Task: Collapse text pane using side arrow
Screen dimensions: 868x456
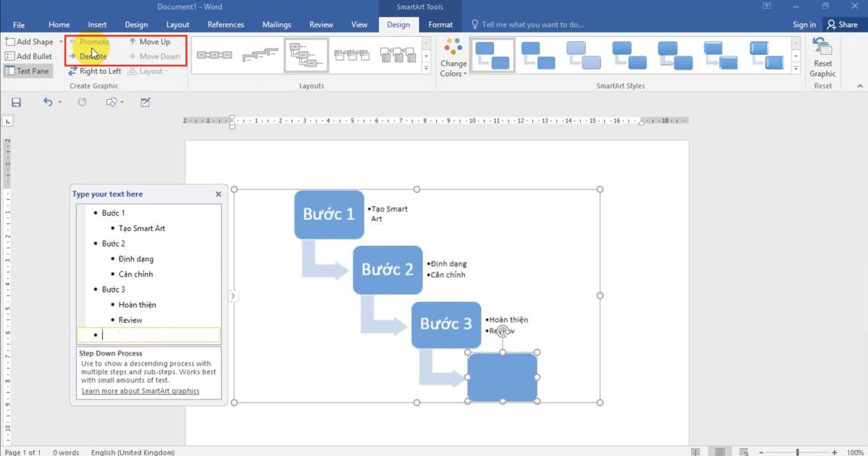Action: (x=232, y=295)
